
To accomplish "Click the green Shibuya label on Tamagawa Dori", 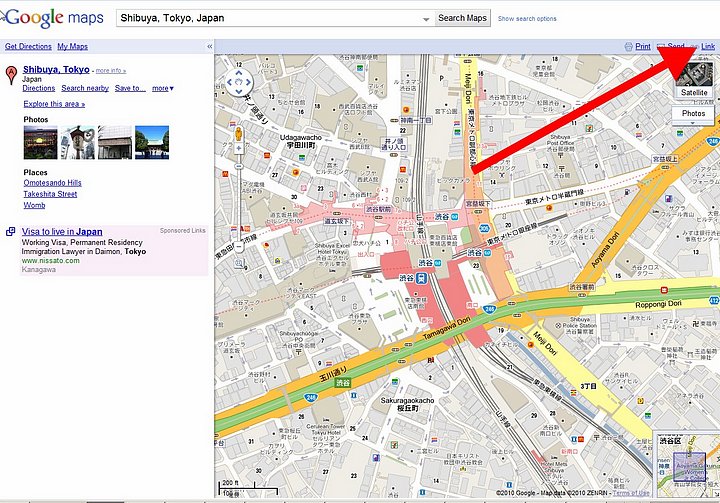I will 343,382.
